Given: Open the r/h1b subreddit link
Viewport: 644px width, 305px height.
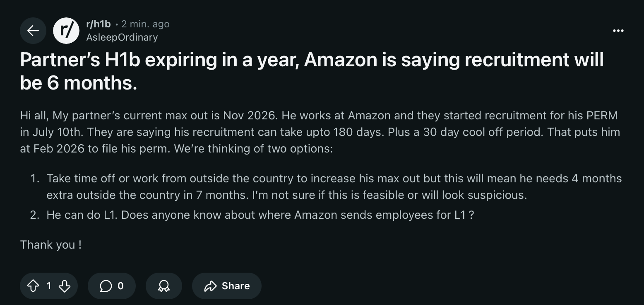Looking at the screenshot, I should point(98,24).
